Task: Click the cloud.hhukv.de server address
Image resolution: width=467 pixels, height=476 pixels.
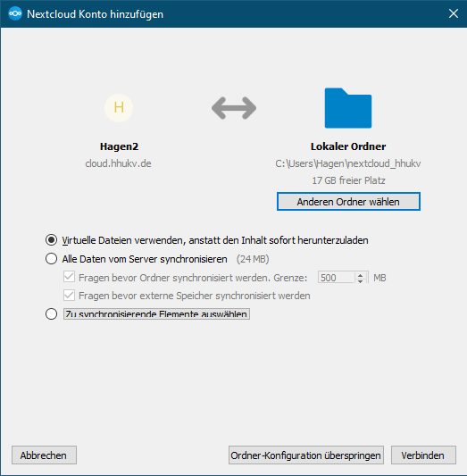Action: click(119, 163)
